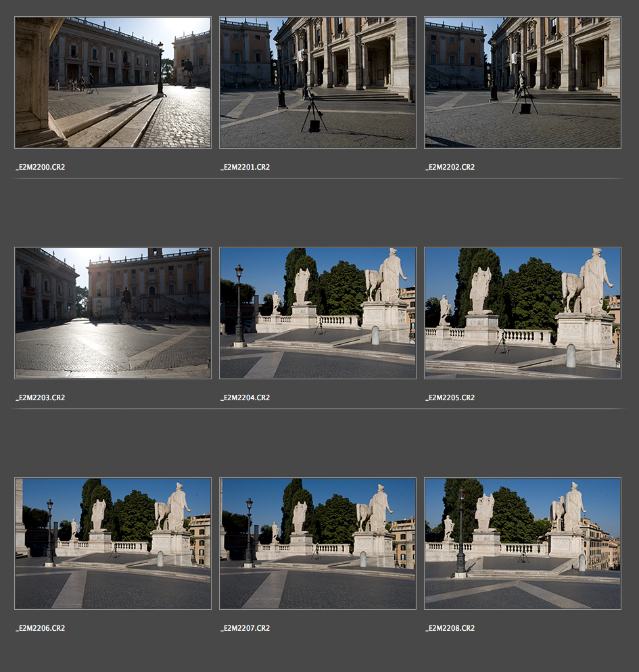This screenshot has height=672, width=639.
Task: Click the filename text _E2M2201.CR2
Action: tap(245, 167)
